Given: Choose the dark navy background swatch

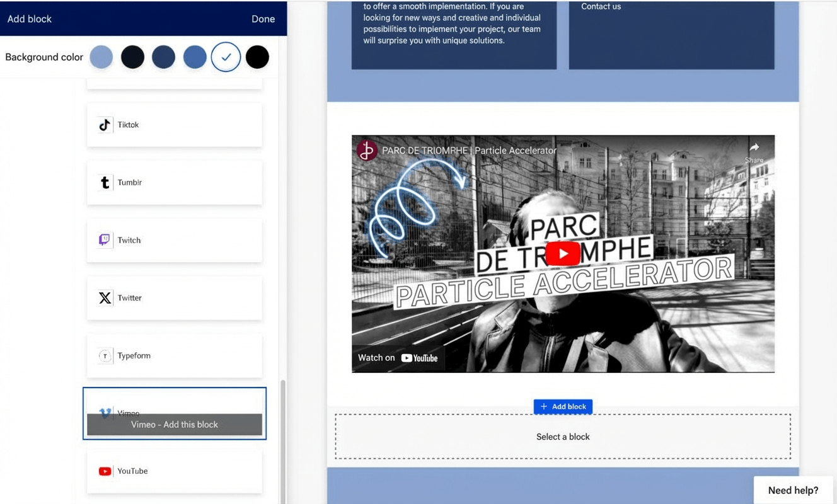Looking at the screenshot, I should coord(163,57).
